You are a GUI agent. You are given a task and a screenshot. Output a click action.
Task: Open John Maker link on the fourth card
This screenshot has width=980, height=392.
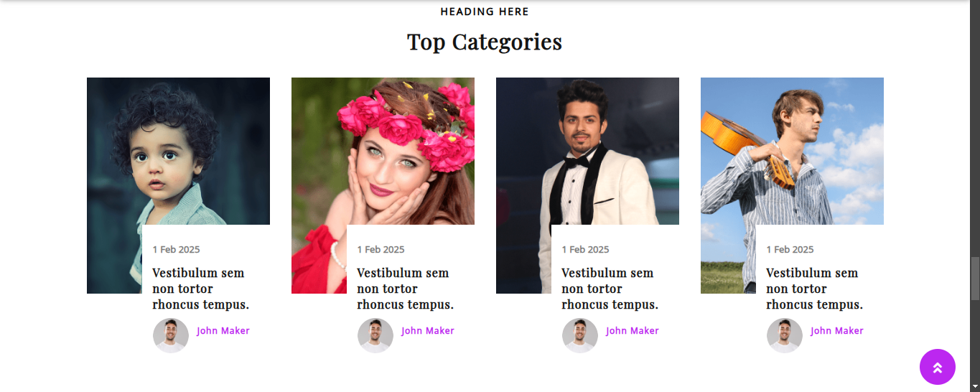pos(837,331)
